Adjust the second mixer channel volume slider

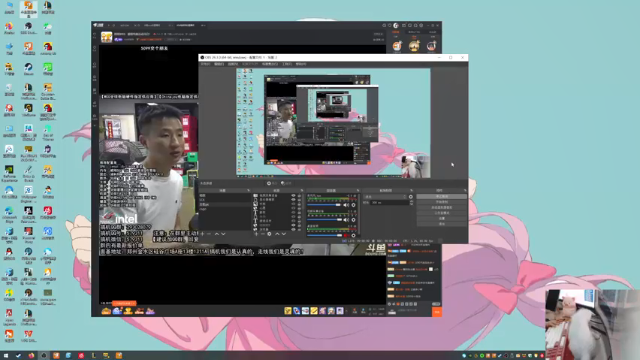click(324, 220)
